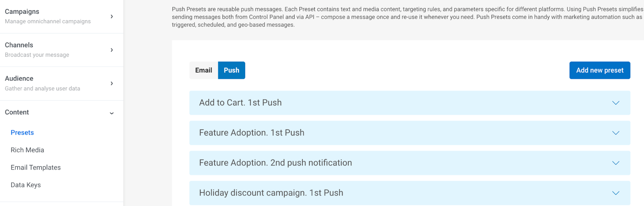This screenshot has width=644, height=206.
Task: Open Data Keys in the sidebar
Action: click(26, 185)
